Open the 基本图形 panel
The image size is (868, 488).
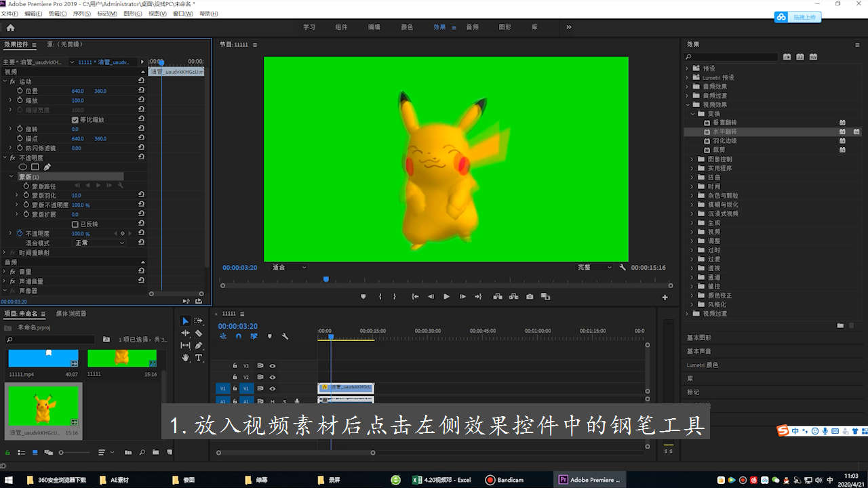699,338
